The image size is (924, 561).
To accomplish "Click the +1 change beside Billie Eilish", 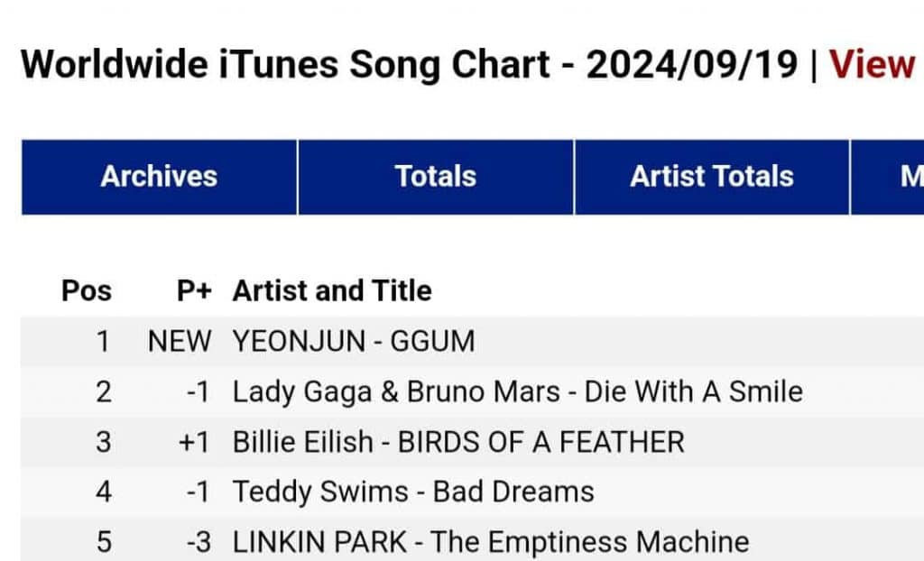I will (x=194, y=442).
